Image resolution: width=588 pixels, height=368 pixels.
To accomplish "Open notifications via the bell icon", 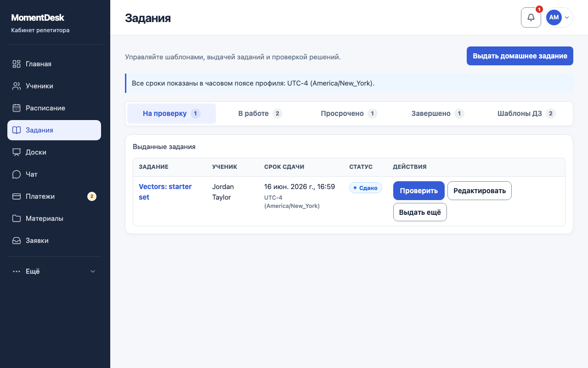I will (x=531, y=17).
